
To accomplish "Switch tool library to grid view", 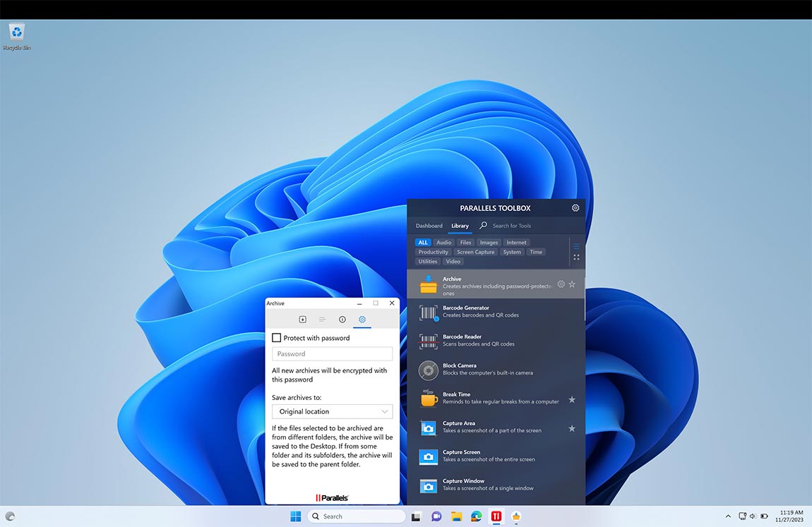I will tap(576, 257).
